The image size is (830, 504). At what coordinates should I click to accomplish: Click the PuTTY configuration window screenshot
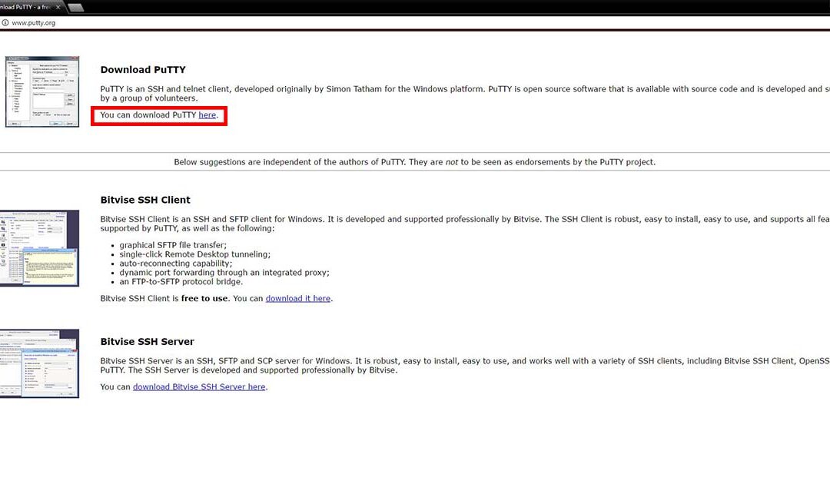(x=41, y=91)
